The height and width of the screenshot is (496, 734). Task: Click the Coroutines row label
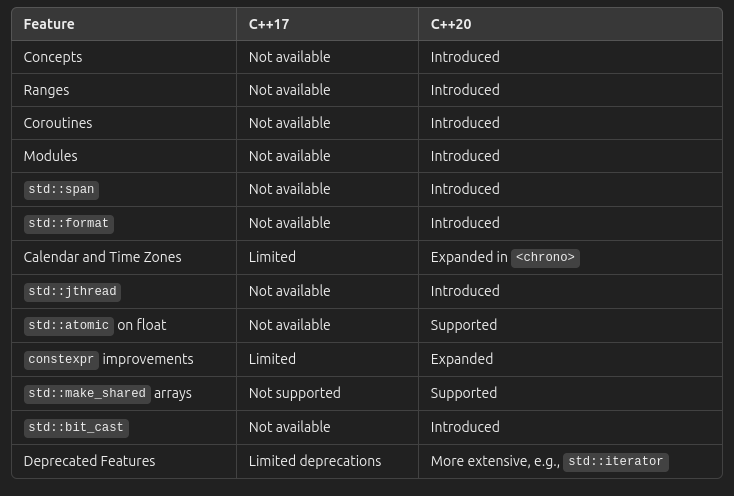pyautogui.click(x=58, y=123)
